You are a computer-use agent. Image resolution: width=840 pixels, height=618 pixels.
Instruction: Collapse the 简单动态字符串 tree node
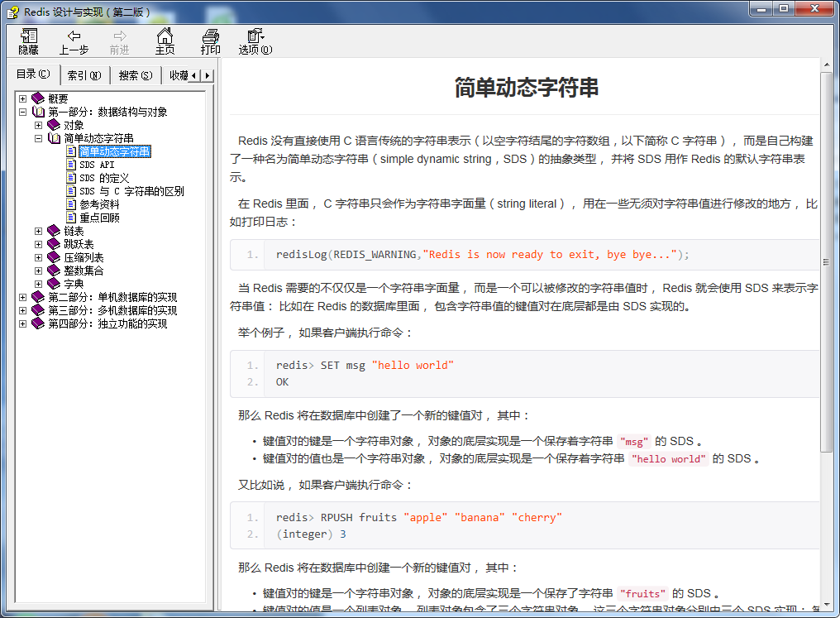(38, 137)
